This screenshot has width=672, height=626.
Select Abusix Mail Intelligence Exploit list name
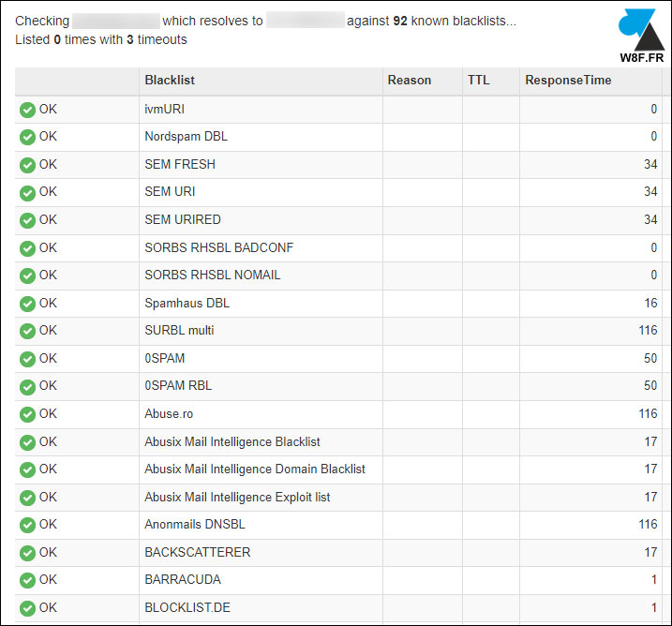237,497
